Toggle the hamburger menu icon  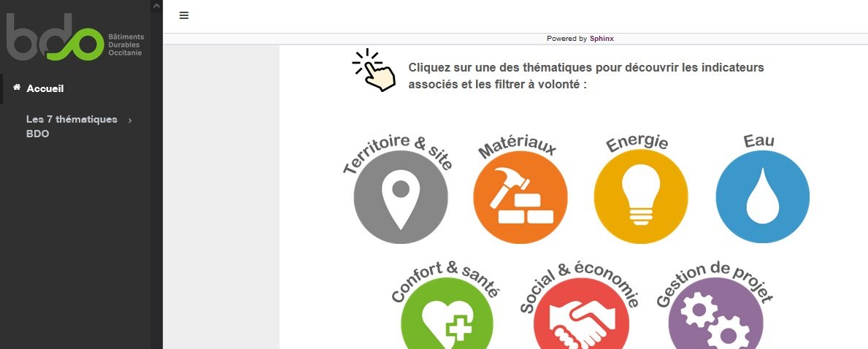pyautogui.click(x=184, y=15)
